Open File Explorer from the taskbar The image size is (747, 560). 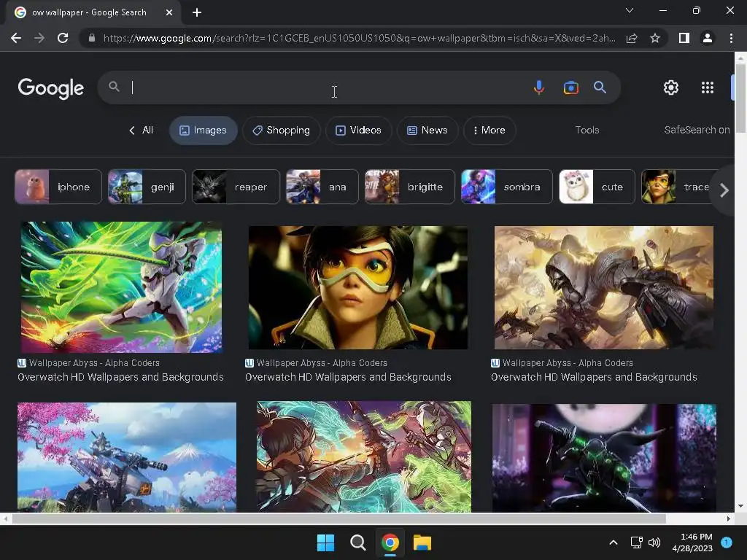click(422, 542)
